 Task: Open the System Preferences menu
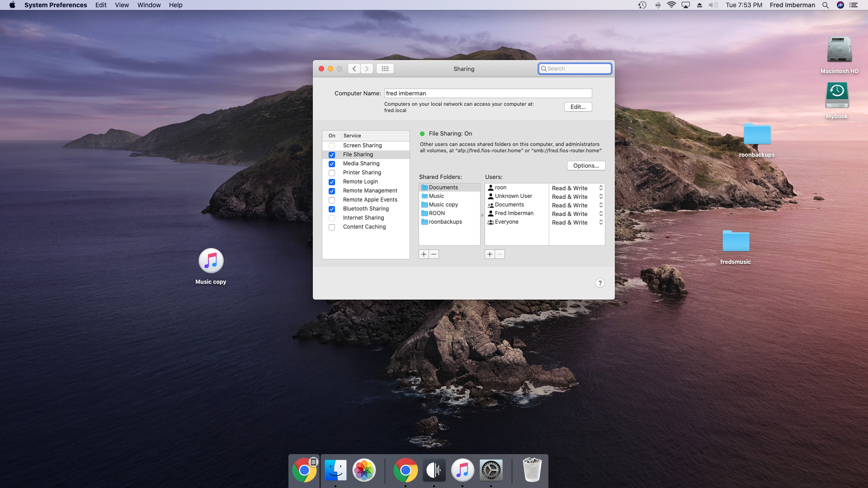(56, 5)
